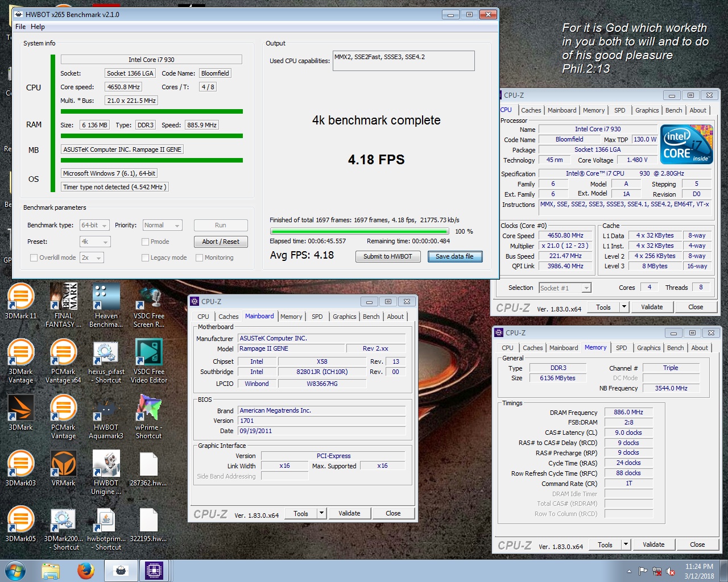728x582 pixels.
Task: Submit the result to HWBOT
Action: coord(388,256)
